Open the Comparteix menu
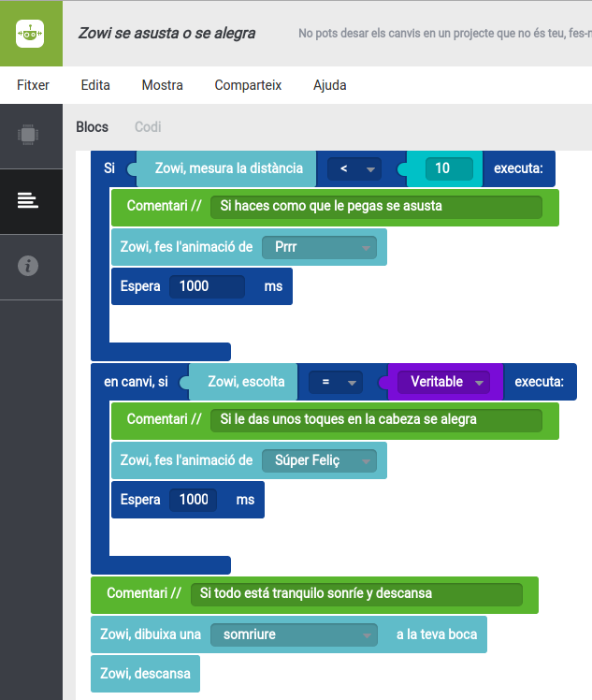 pos(248,85)
